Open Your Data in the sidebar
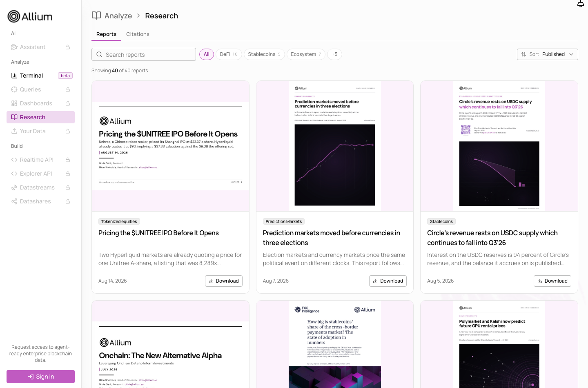Viewport: 588px width, 388px height. pos(40,131)
